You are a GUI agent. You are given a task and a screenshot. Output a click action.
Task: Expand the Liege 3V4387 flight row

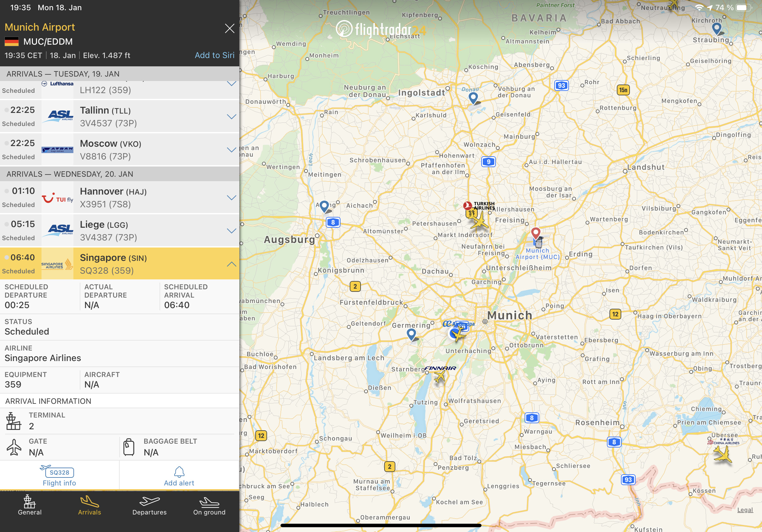pyautogui.click(x=231, y=231)
